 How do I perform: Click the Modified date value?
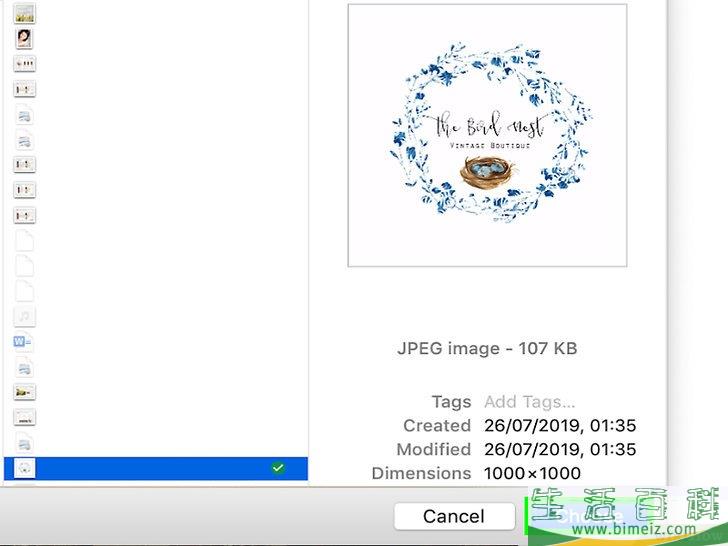pyautogui.click(x=560, y=449)
